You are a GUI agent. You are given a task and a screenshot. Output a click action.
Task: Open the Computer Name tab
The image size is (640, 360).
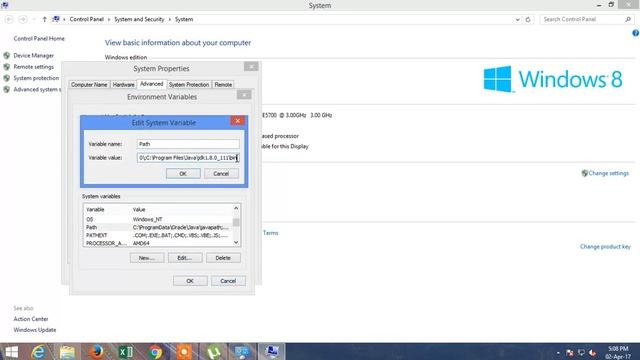pos(89,84)
